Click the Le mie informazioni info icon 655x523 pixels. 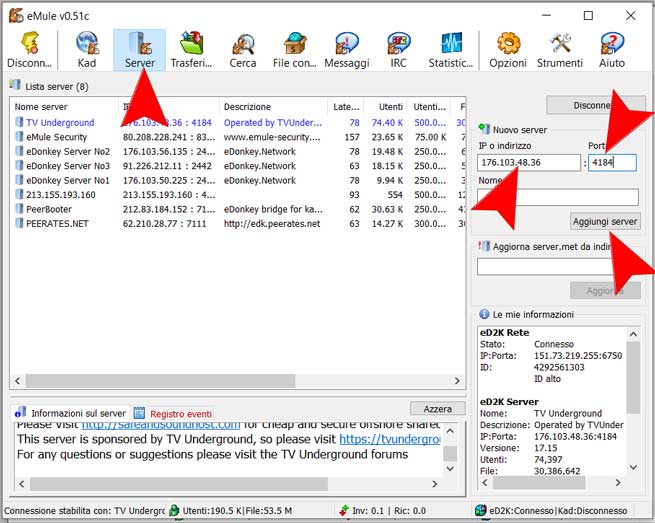tap(484, 314)
